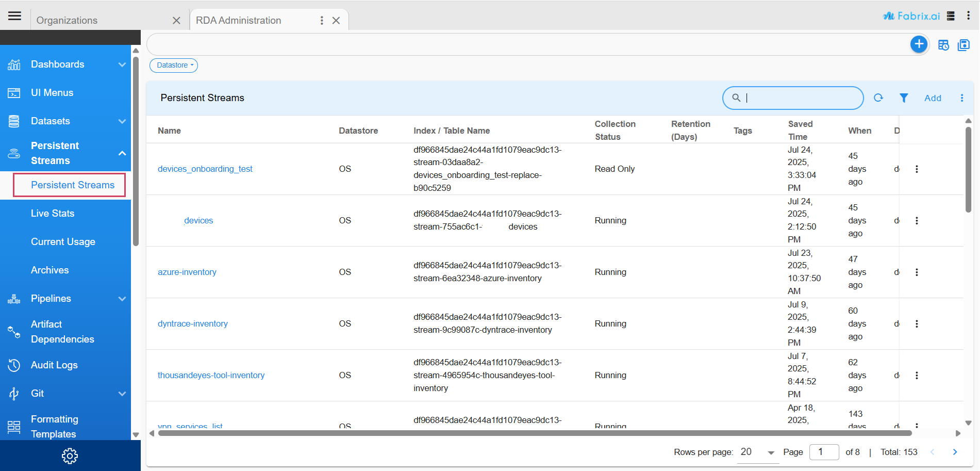The width and height of the screenshot is (980, 471).
Task: Open the hamburger menu icon
Action: click(x=15, y=15)
